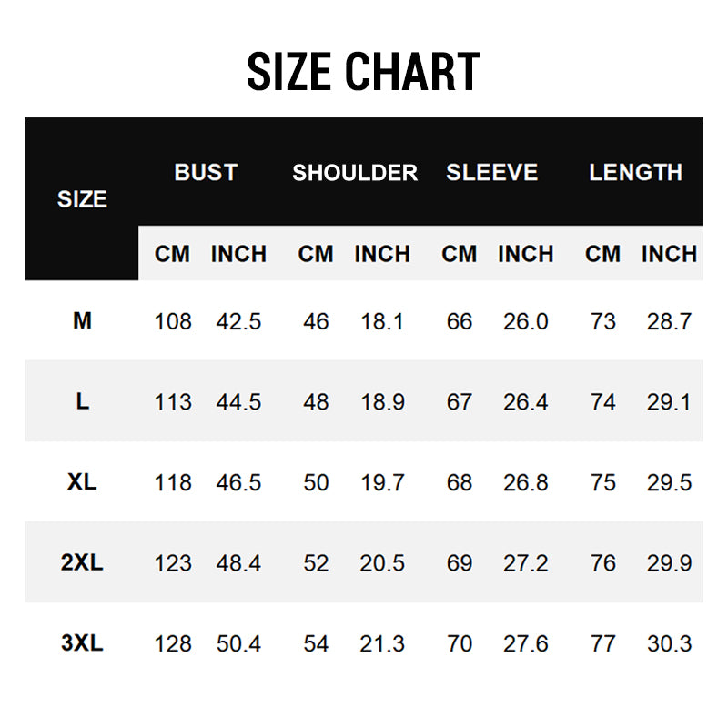Select the SLEEVE column header

click(491, 172)
